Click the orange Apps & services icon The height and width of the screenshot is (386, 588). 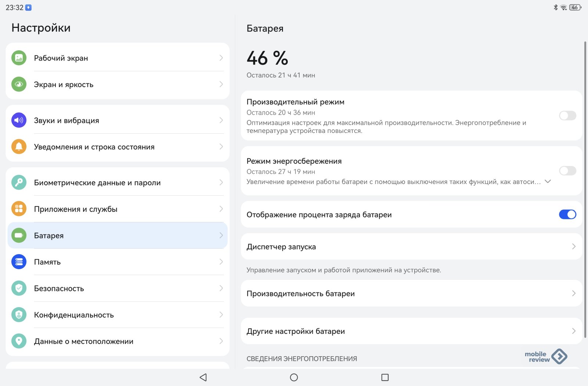pyautogui.click(x=19, y=209)
